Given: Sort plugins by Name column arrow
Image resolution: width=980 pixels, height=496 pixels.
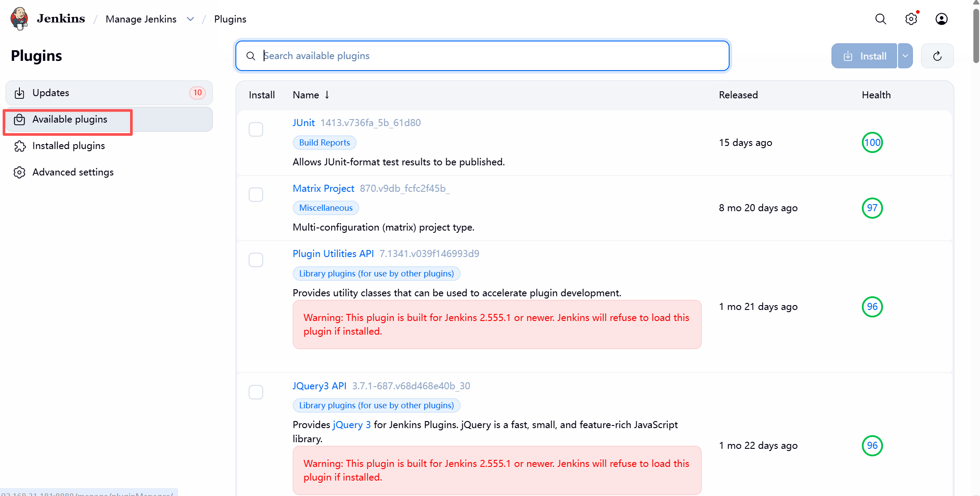Looking at the screenshot, I should [x=327, y=95].
